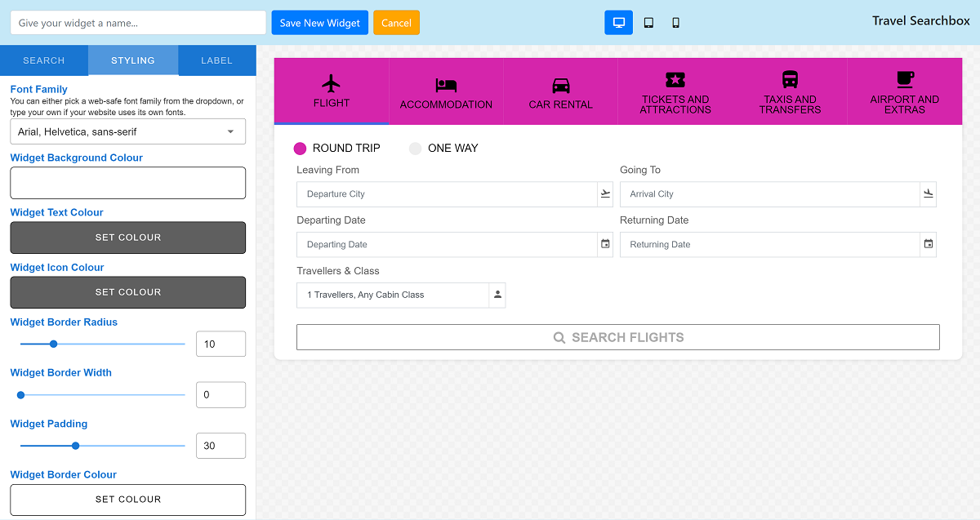
Task: Open Tickets and Attractions ticket icon
Action: (675, 79)
